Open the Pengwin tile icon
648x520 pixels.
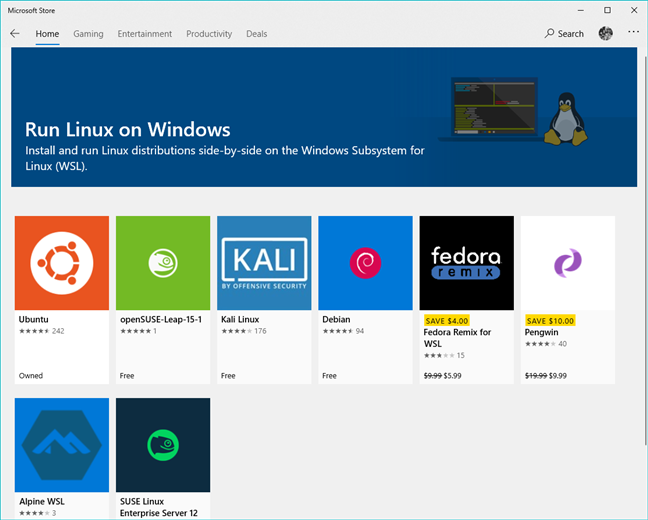568,263
